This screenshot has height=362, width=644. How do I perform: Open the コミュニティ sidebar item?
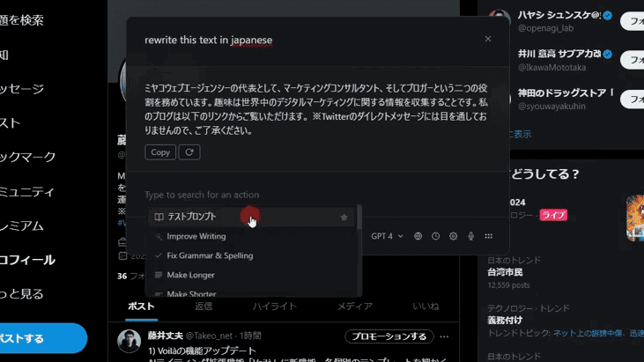coord(27,192)
